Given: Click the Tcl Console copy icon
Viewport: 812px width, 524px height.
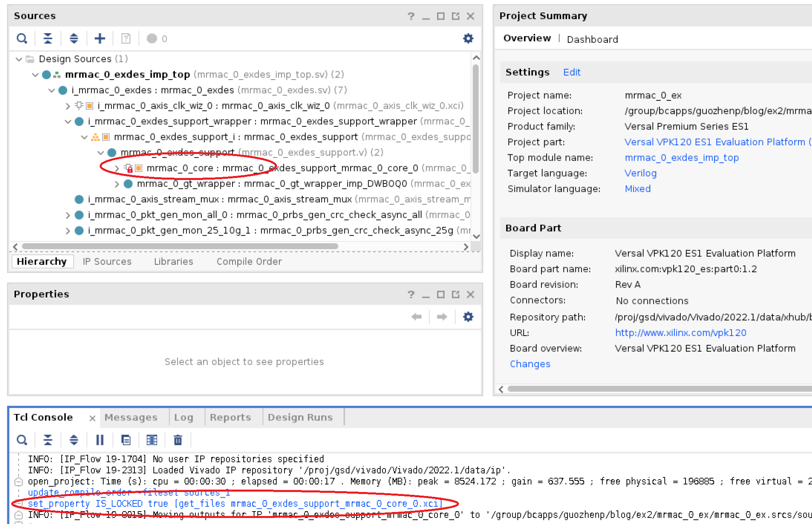Looking at the screenshot, I should tap(126, 440).
